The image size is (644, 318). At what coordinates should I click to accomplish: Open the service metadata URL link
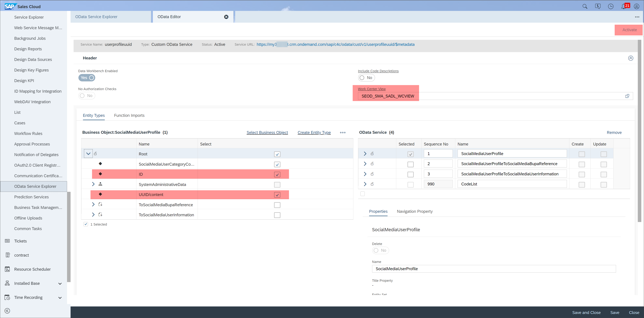coord(335,44)
